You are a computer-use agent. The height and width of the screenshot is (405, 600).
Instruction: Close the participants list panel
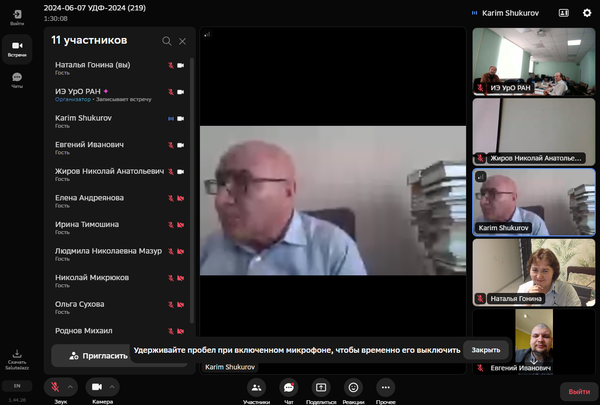point(182,41)
